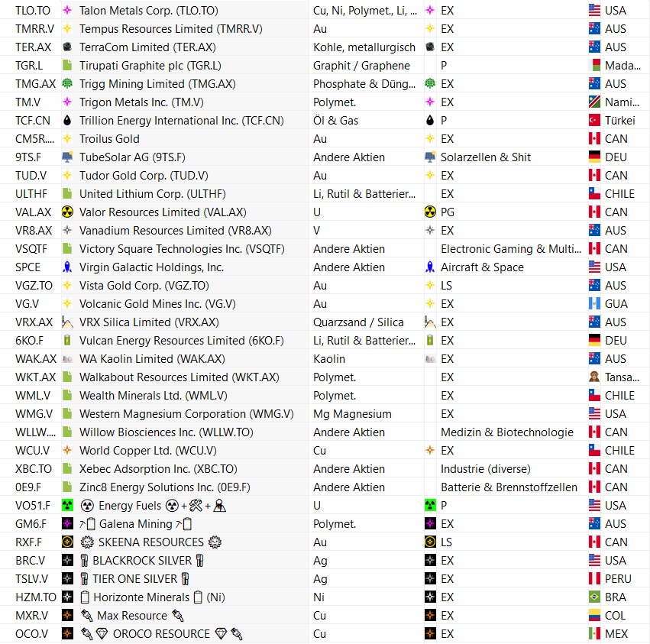
Task: Click the OROCO RESOURCE company name
Action: (x=161, y=633)
